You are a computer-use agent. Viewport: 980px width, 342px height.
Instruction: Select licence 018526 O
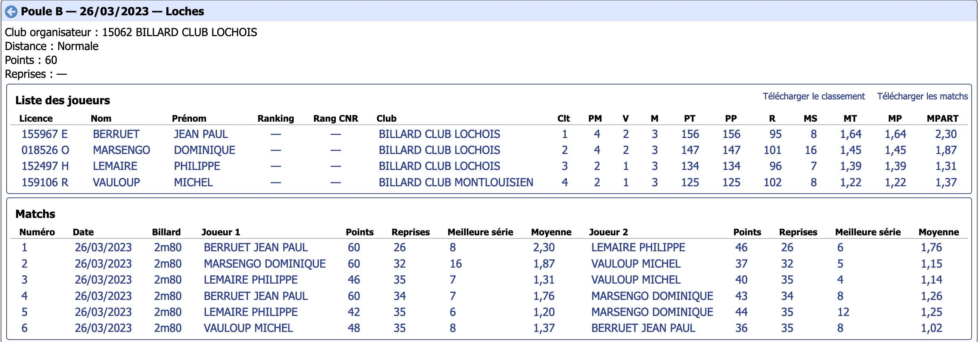45,150
